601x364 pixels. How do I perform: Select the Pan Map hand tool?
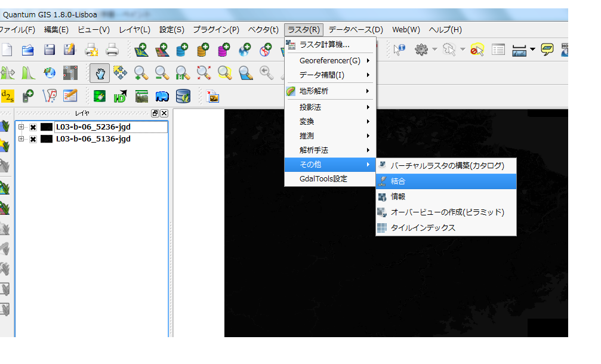(100, 73)
